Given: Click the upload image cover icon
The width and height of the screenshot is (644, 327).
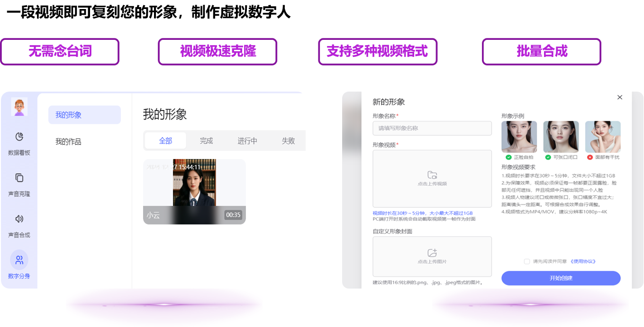Looking at the screenshot, I should [x=432, y=253].
